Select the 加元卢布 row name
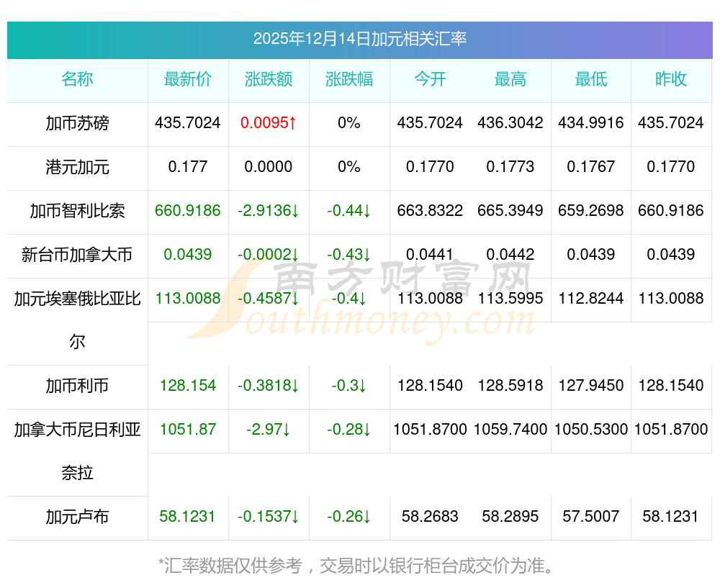The image size is (720, 588). [77, 517]
